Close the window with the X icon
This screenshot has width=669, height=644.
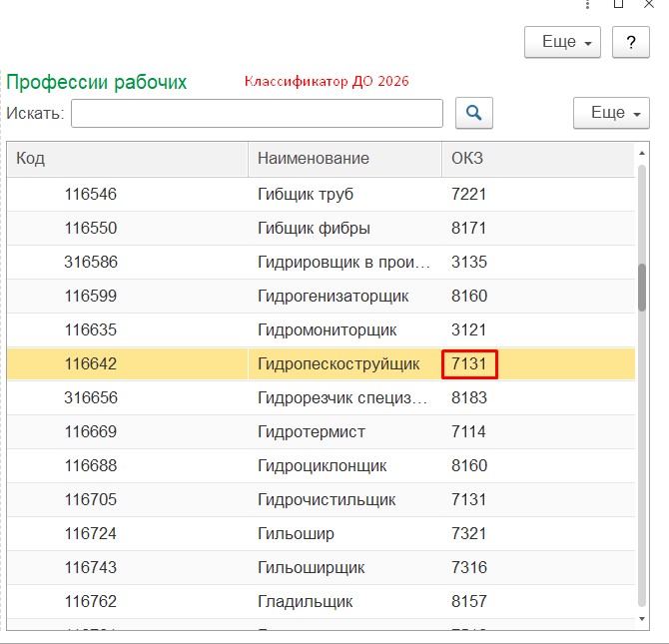click(x=650, y=5)
